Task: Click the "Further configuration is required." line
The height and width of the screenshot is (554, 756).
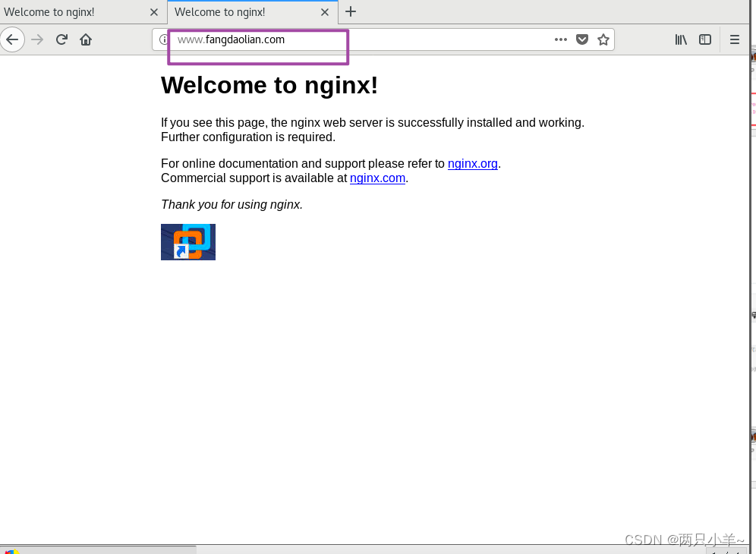Action: click(x=247, y=137)
